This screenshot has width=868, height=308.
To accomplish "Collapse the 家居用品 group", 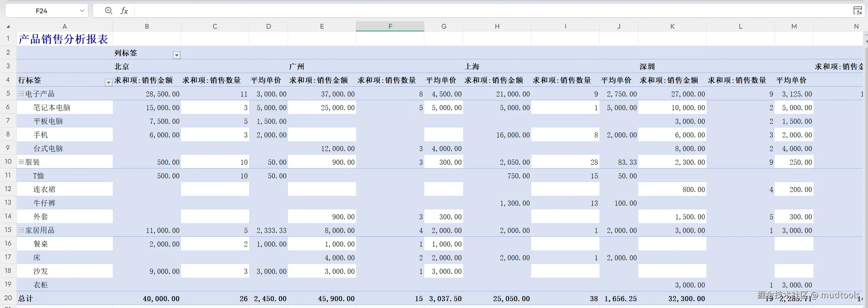I will pos(21,230).
